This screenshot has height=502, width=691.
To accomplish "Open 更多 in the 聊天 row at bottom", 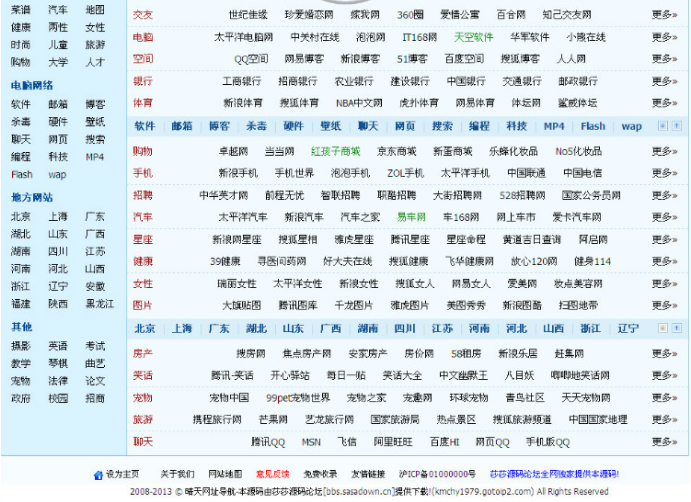I will (x=664, y=442).
